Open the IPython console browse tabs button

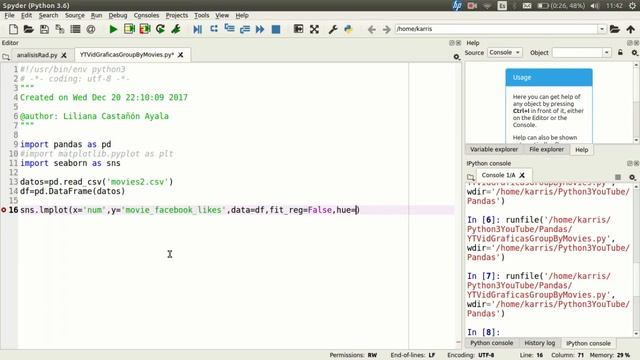click(x=471, y=177)
